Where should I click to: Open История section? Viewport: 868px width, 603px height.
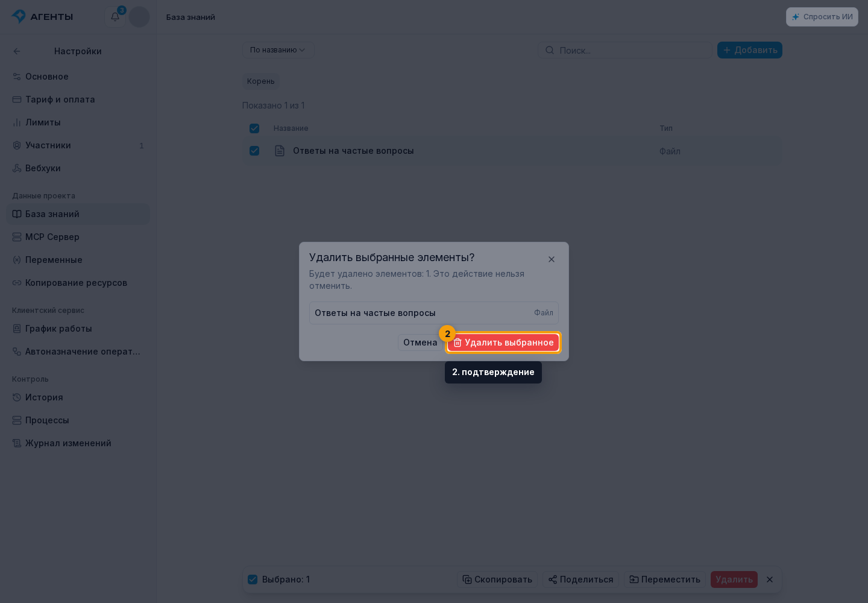point(78,397)
